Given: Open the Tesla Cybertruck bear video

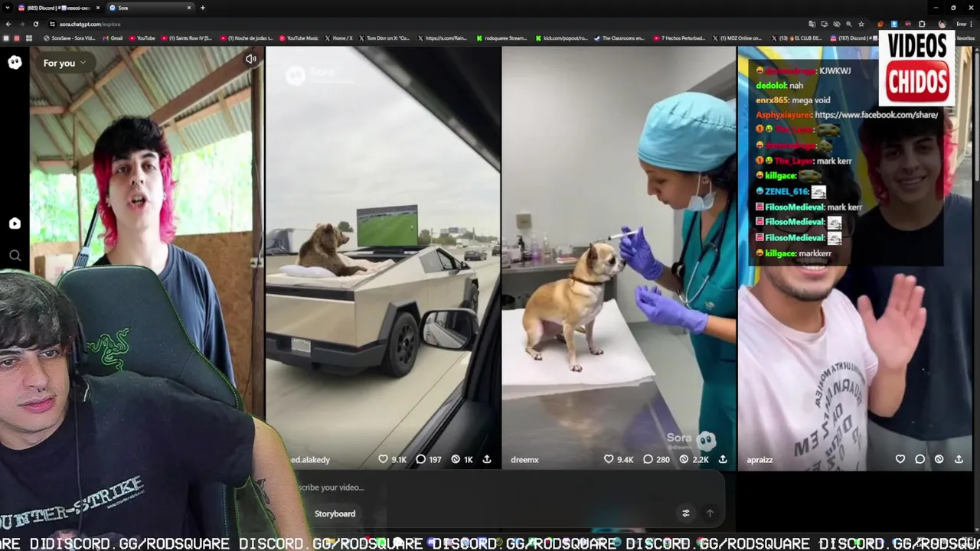Looking at the screenshot, I should point(383,258).
